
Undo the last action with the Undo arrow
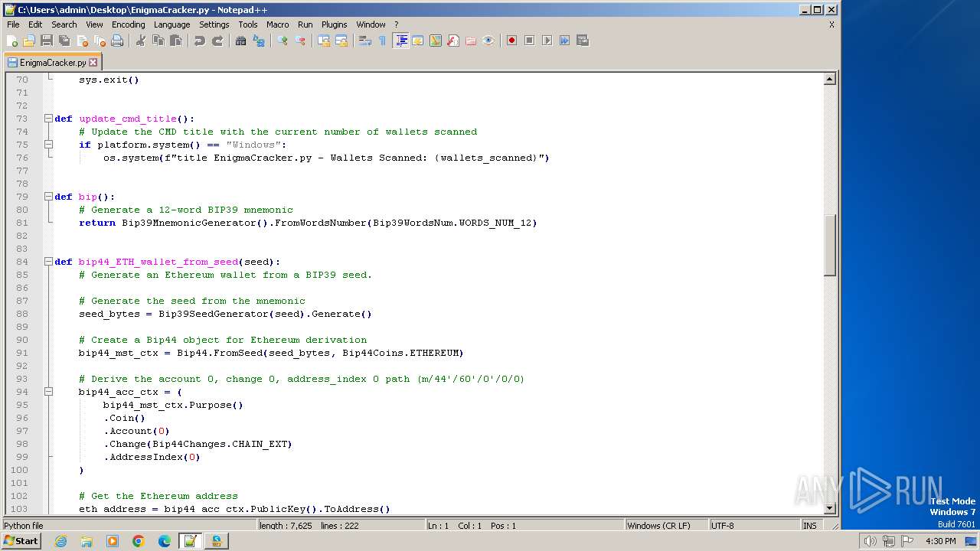pyautogui.click(x=200, y=41)
